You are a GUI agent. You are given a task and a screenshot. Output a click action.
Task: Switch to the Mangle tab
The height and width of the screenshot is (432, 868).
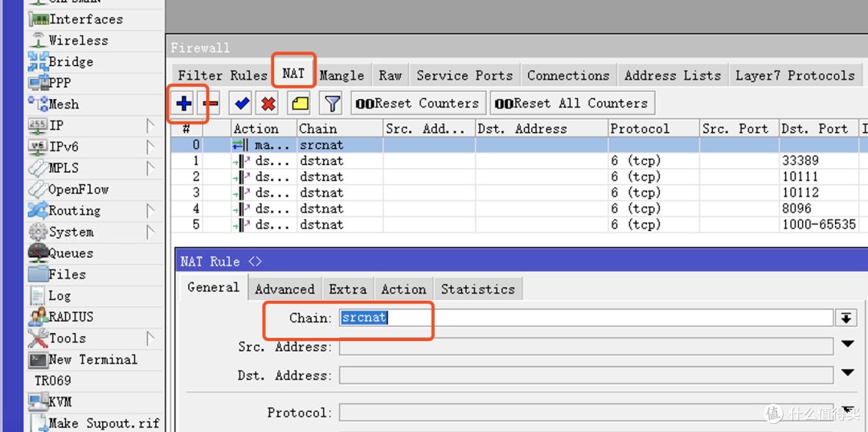(x=342, y=76)
